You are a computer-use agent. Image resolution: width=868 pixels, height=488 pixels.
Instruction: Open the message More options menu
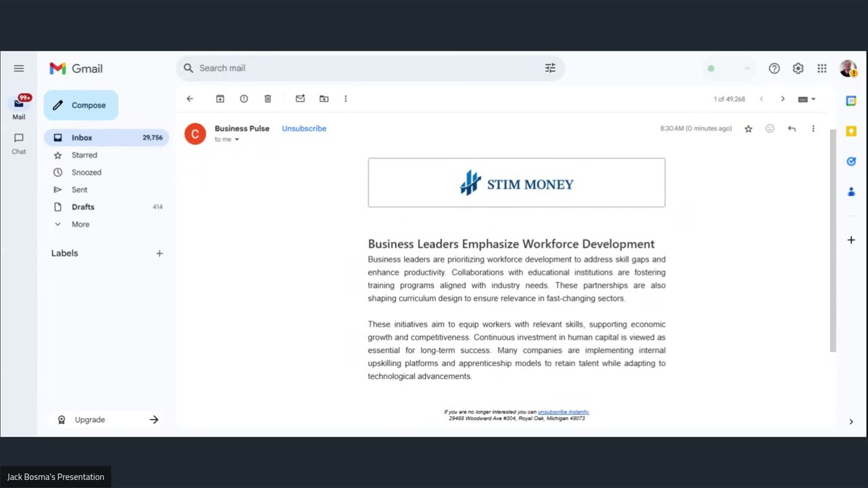[813, 129]
